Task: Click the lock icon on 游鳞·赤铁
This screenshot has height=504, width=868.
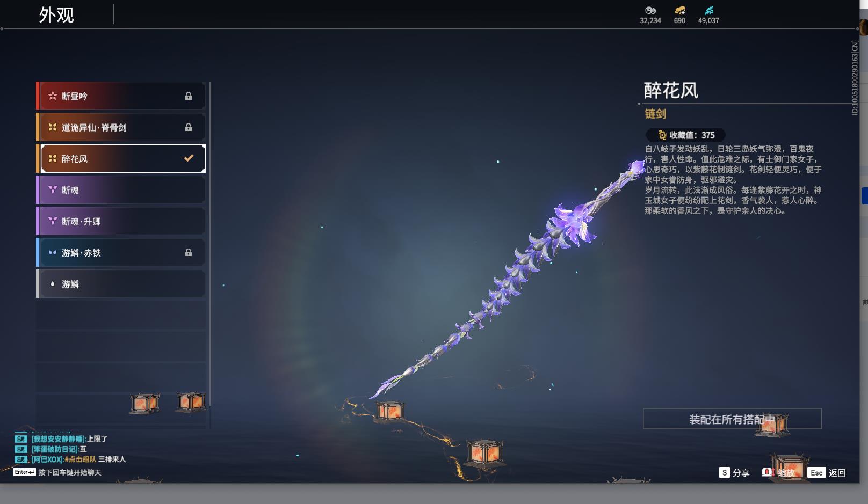Action: point(189,252)
